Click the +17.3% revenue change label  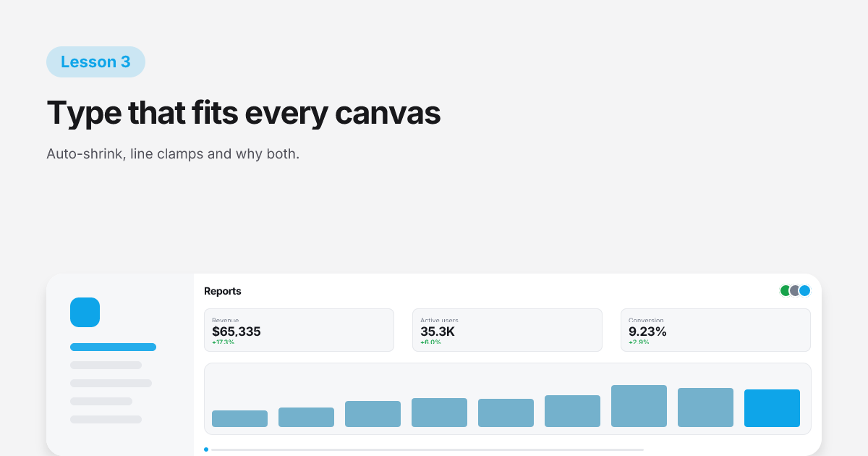pos(224,342)
